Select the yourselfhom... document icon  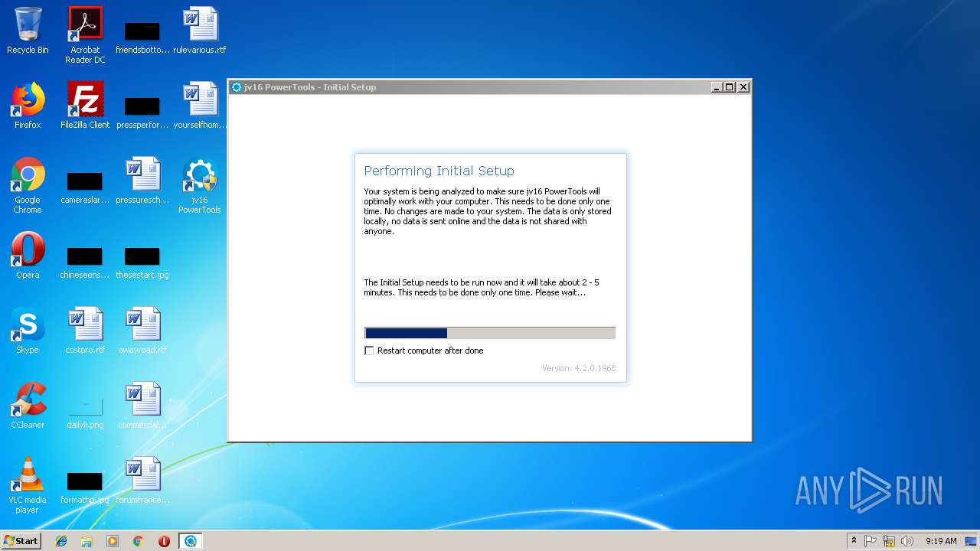(x=200, y=106)
